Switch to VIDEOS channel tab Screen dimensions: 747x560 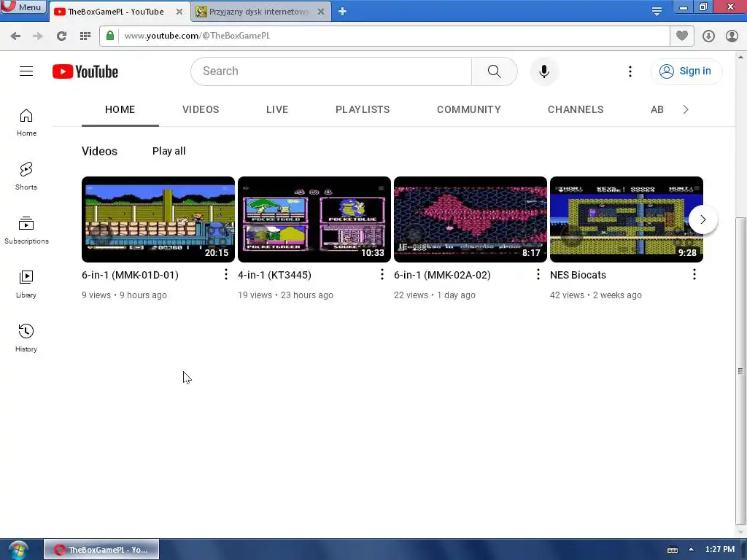point(201,109)
